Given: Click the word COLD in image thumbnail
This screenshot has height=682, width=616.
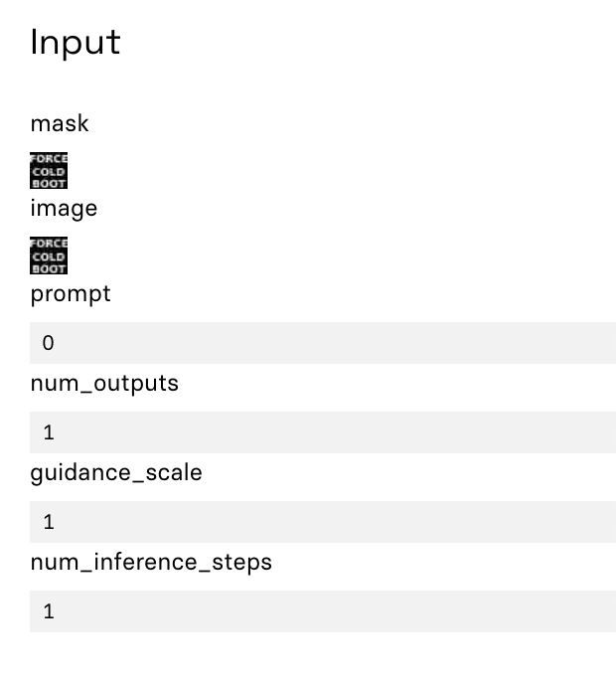Looking at the screenshot, I should 49,256.
